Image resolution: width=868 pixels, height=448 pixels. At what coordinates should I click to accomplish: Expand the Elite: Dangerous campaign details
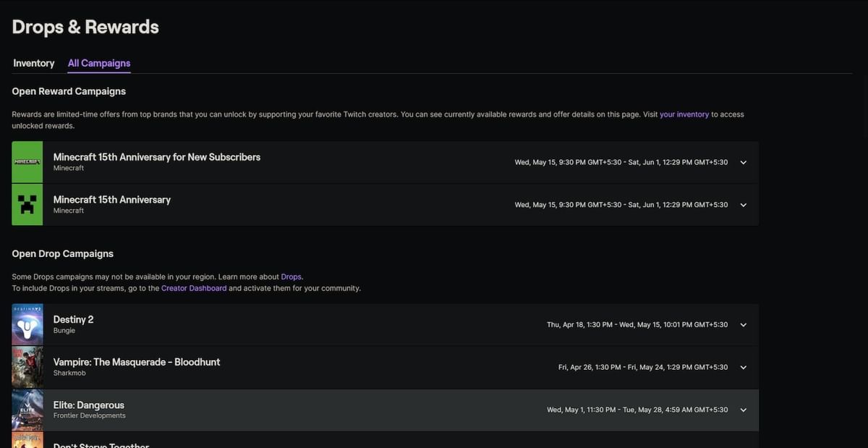click(x=743, y=409)
